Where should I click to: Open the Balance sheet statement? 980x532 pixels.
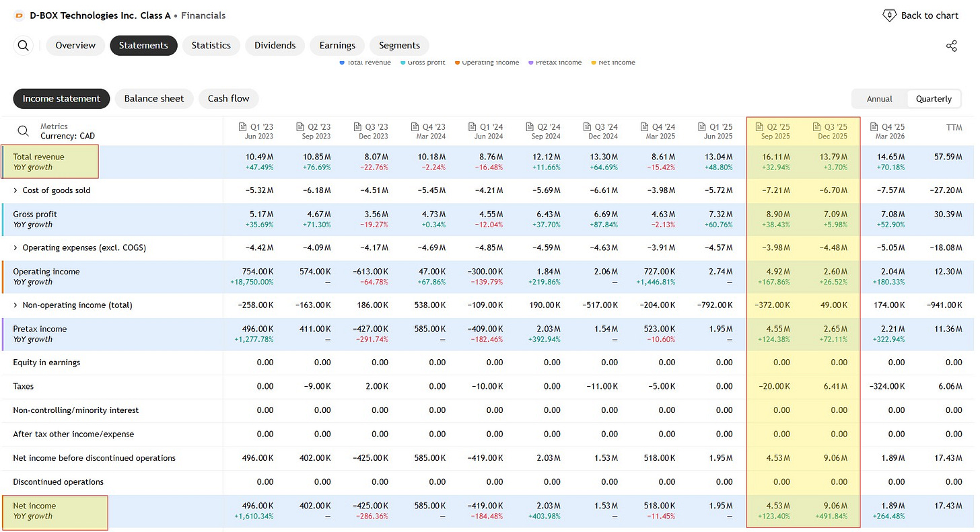pyautogui.click(x=154, y=99)
